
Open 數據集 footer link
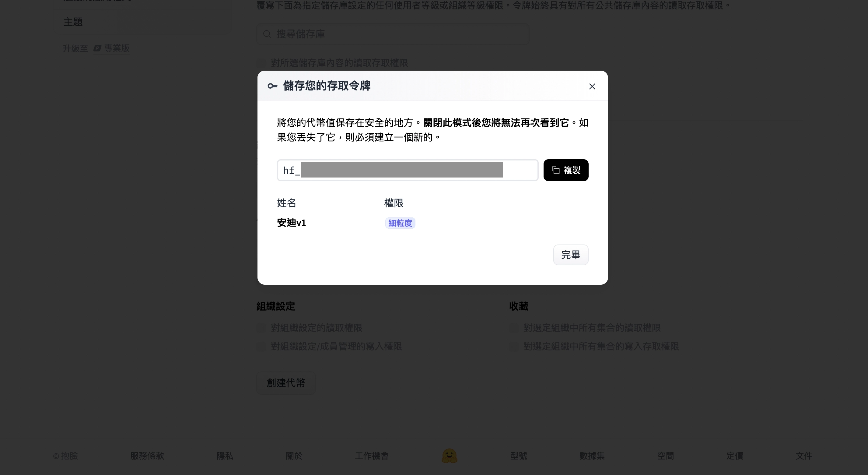coord(592,456)
